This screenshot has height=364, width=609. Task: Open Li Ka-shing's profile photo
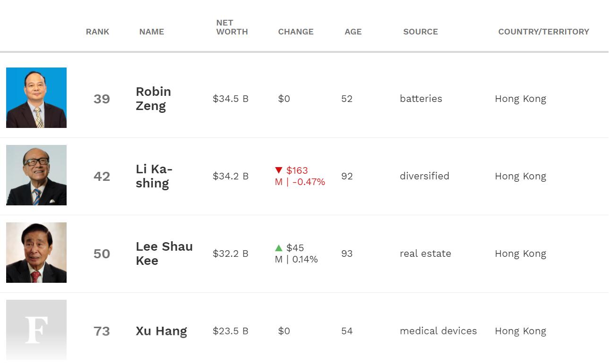click(x=36, y=175)
